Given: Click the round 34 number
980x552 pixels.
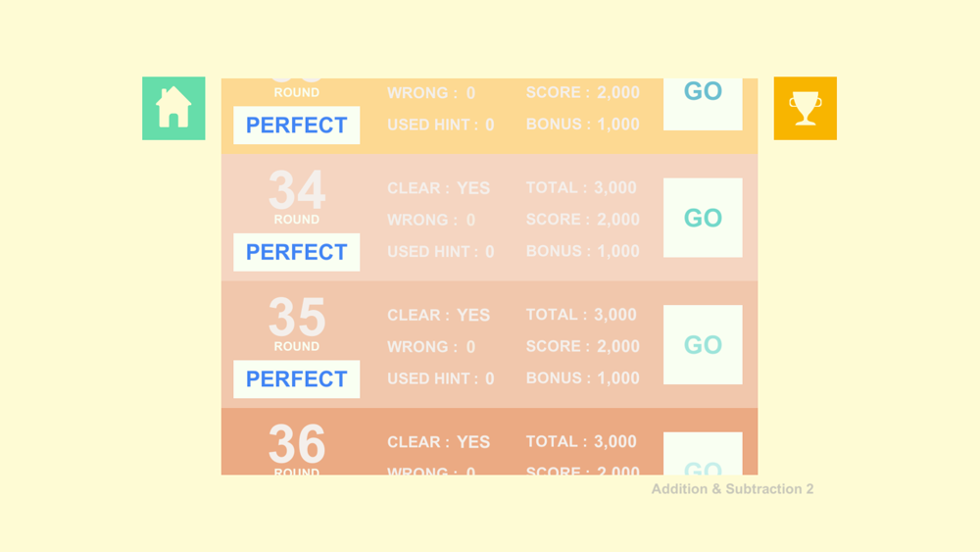Looking at the screenshot, I should point(297,190).
